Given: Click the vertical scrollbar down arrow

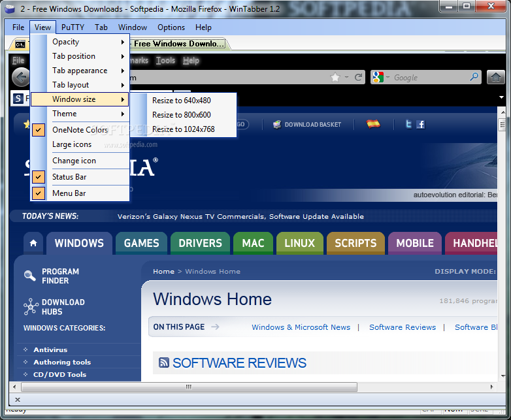Looking at the screenshot, I should [503, 376].
